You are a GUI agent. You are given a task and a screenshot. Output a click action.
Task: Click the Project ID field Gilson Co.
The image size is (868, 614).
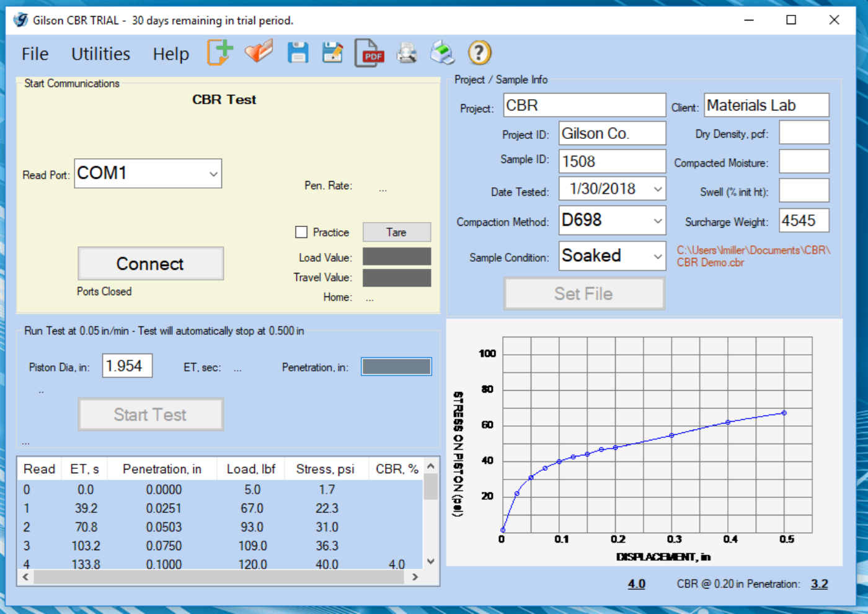(x=613, y=133)
